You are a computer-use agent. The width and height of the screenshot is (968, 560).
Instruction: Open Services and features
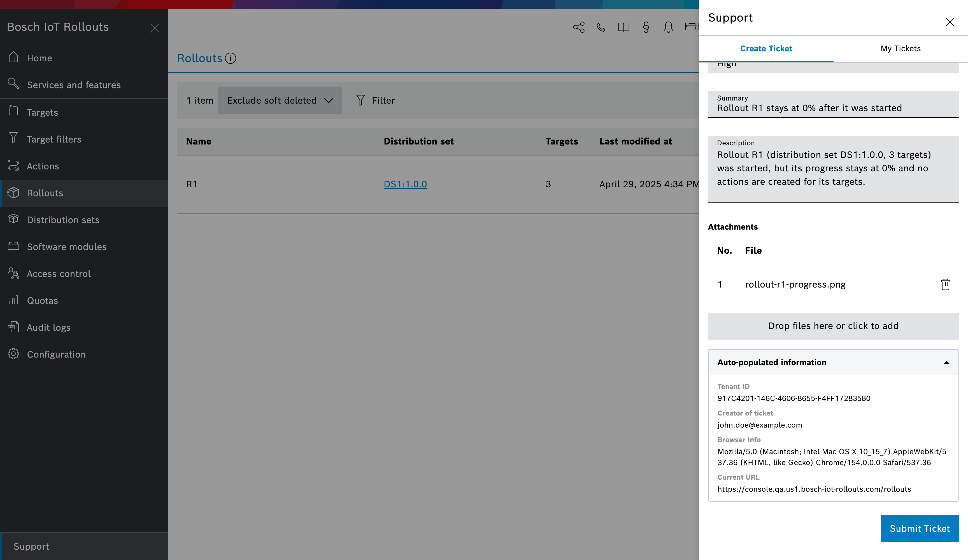(x=84, y=85)
